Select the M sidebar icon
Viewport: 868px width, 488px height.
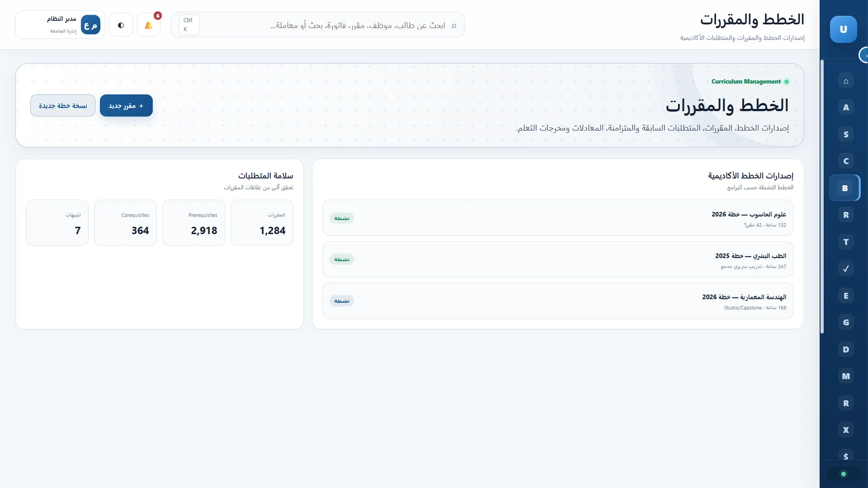846,376
